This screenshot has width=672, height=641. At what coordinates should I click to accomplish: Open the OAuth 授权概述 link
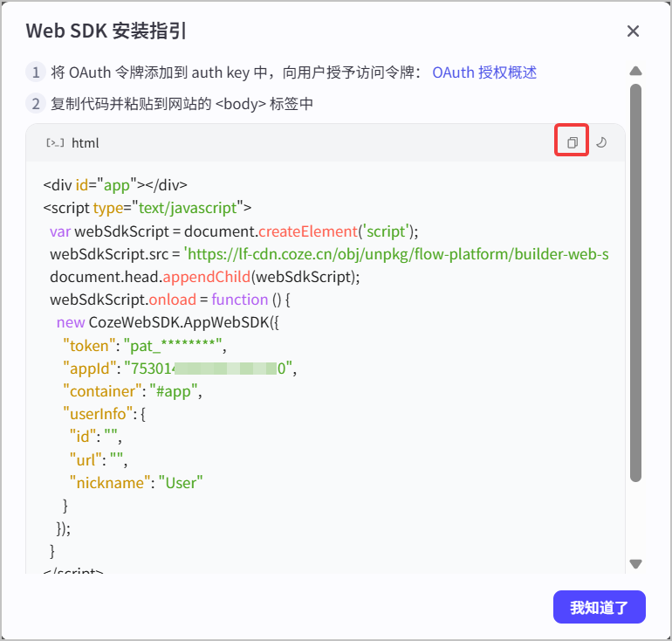pos(484,72)
